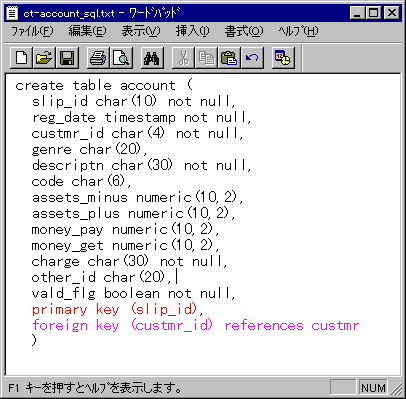Click the 'other_id char(20),' line

101,277
